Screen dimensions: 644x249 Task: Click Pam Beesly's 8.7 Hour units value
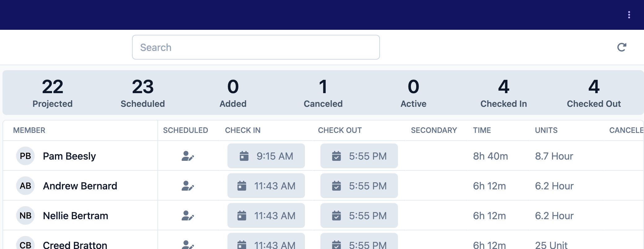(554, 156)
